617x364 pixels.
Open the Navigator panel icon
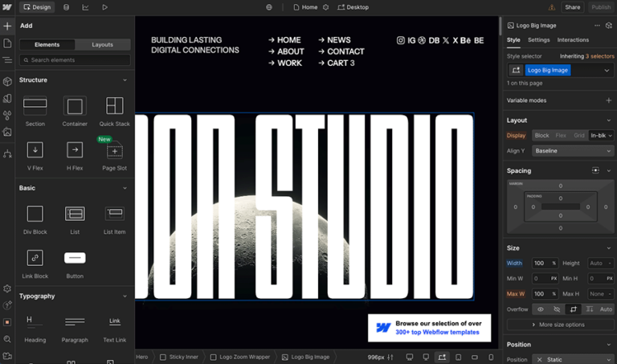(7, 59)
